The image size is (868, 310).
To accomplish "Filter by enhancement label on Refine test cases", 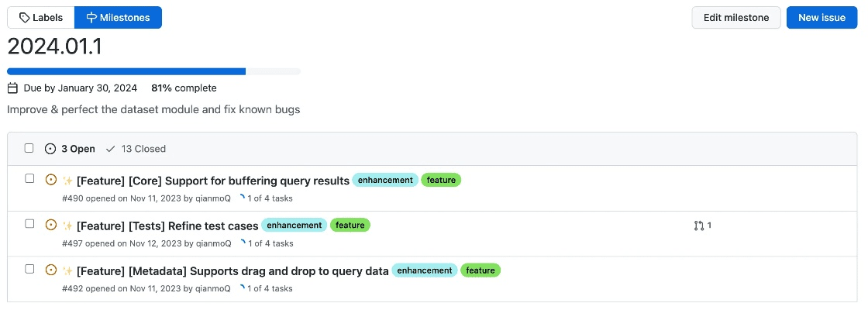I will click(x=294, y=226).
